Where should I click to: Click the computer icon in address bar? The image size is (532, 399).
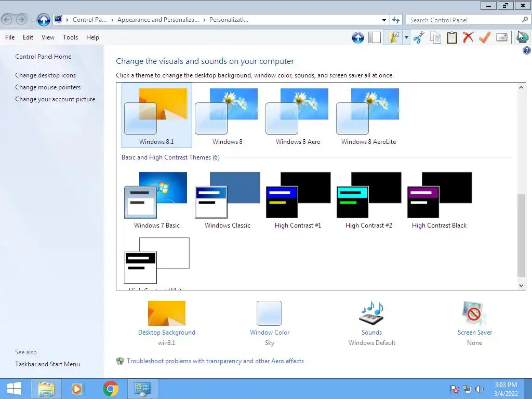tap(58, 19)
